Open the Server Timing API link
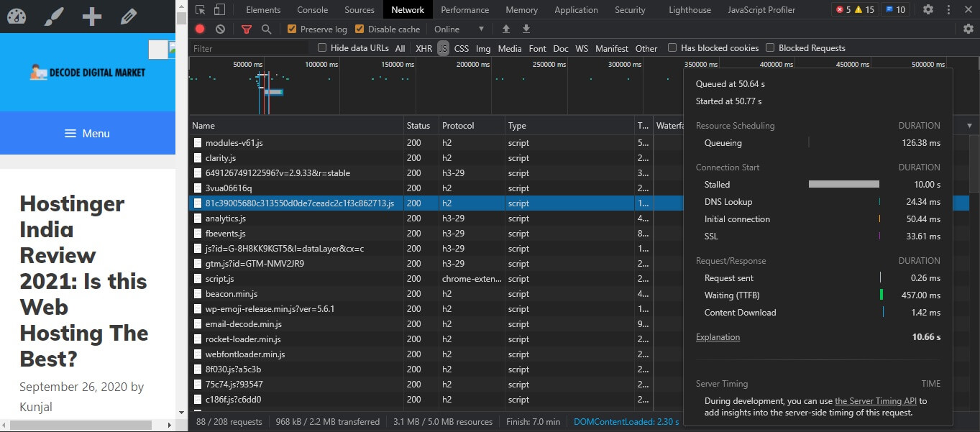This screenshot has width=980, height=432. (x=876, y=401)
